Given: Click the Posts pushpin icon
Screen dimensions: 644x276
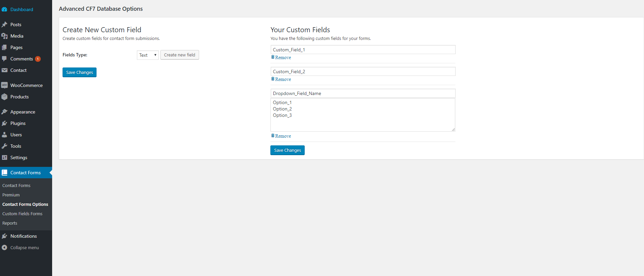Looking at the screenshot, I should 4,25.
